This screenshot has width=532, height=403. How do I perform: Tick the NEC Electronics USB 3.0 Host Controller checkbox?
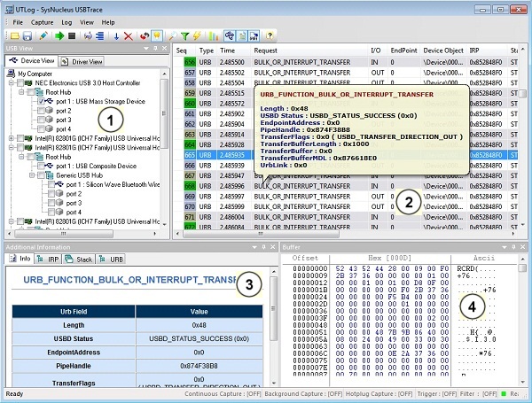click(x=22, y=82)
